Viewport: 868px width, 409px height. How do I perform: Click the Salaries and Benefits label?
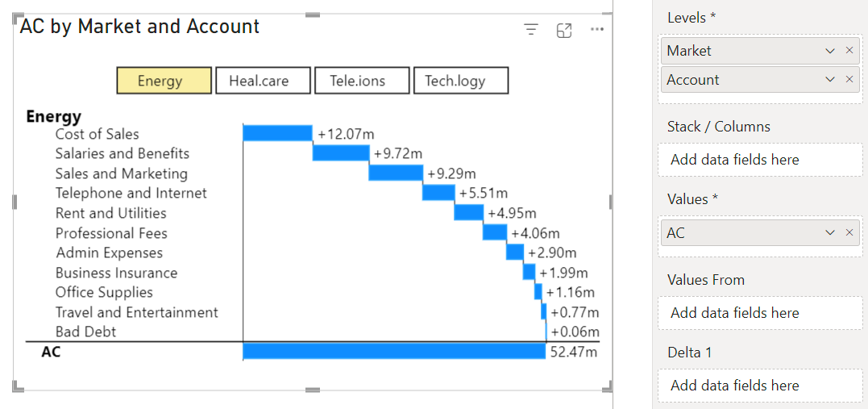123,153
